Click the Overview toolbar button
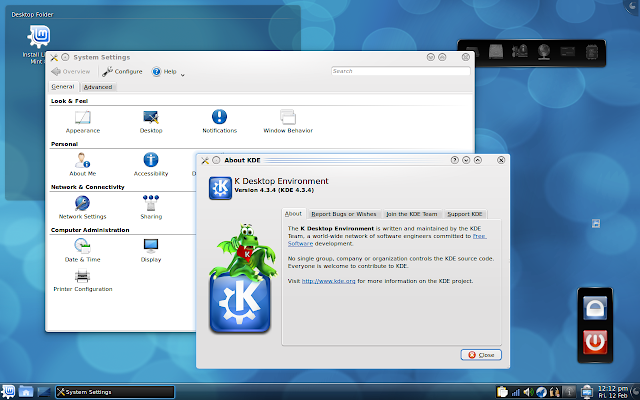 coord(71,71)
